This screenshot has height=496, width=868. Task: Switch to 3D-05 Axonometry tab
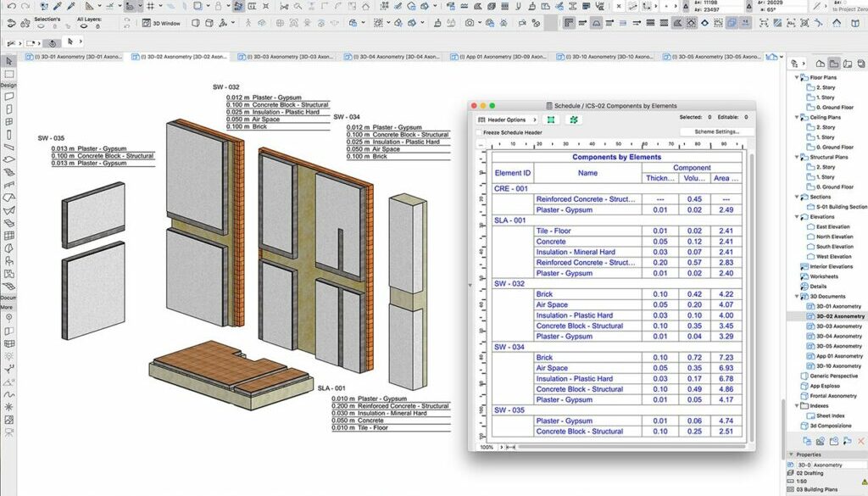[711, 57]
